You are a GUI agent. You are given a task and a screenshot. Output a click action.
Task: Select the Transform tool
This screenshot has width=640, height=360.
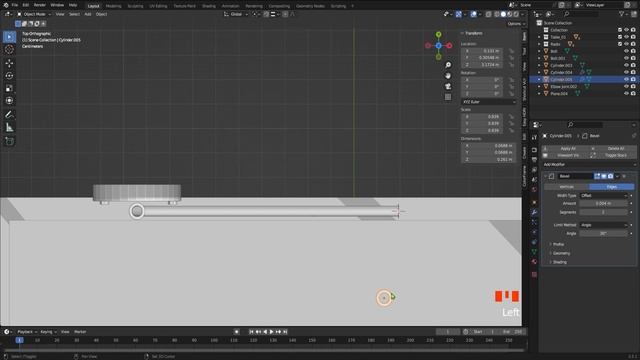pyautogui.click(x=9, y=101)
